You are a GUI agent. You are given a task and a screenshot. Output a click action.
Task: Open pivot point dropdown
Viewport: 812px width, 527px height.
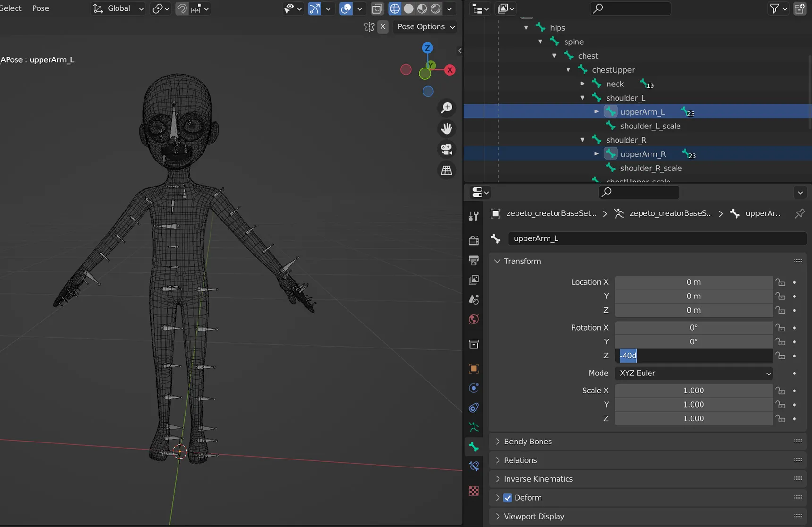pos(161,8)
